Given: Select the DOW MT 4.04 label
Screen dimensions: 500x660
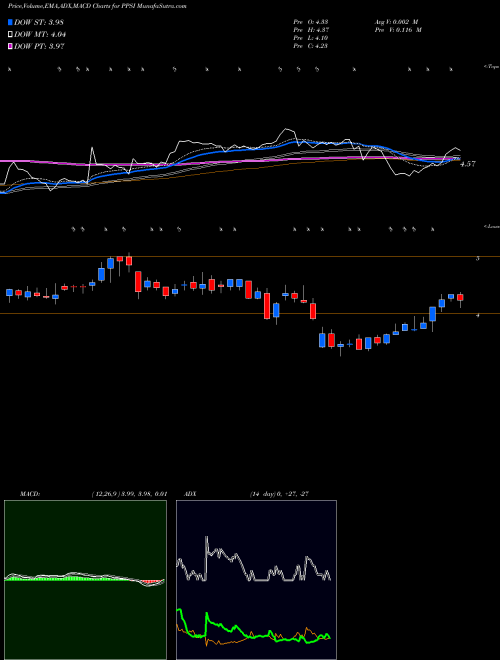Looking at the screenshot, I should click(x=40, y=35).
